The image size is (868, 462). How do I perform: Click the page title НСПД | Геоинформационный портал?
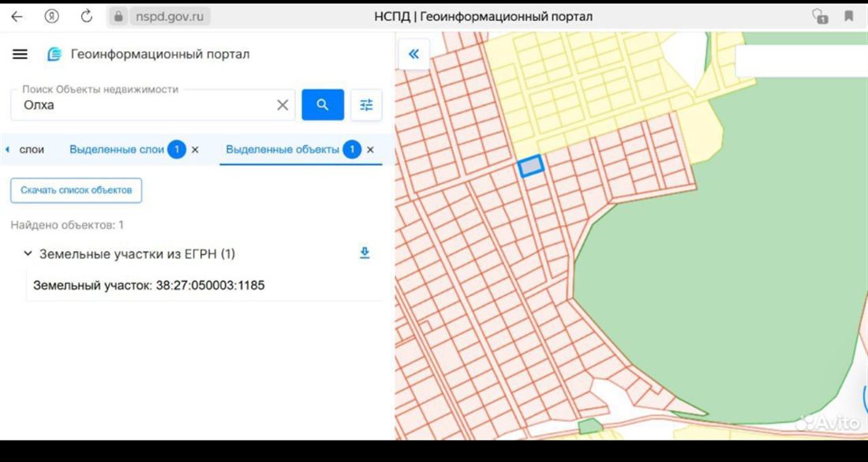483,17
